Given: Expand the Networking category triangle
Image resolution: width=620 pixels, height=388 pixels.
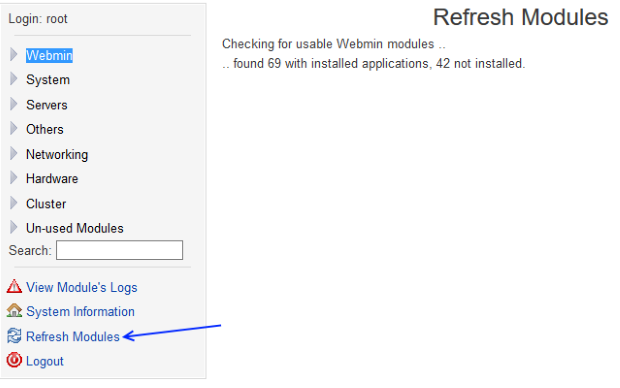Looking at the screenshot, I should [x=14, y=153].
